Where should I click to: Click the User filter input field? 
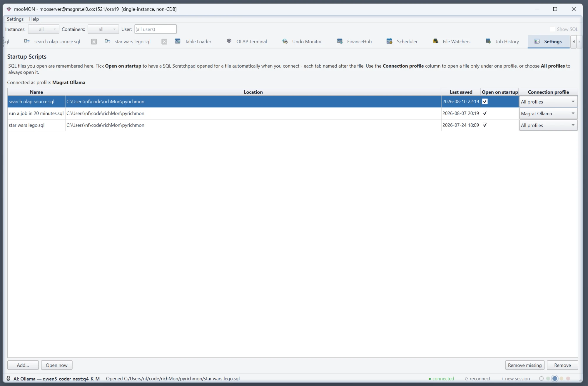156,29
